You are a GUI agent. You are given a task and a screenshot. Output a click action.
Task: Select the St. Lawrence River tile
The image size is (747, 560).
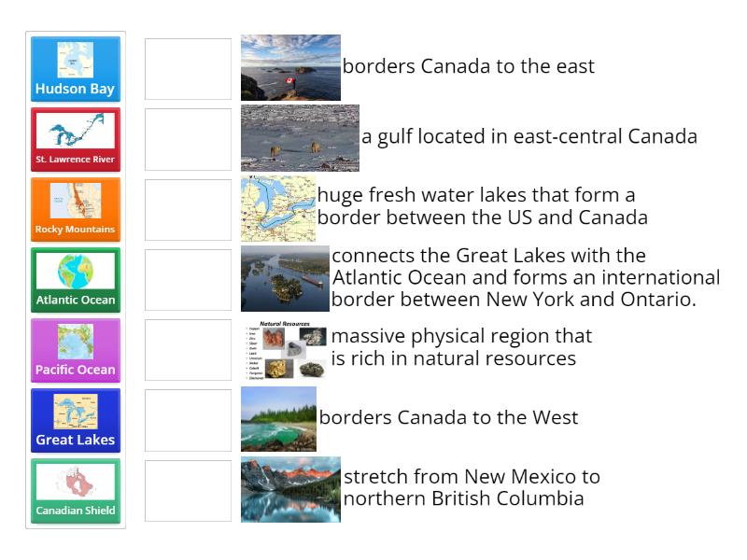pyautogui.click(x=76, y=138)
